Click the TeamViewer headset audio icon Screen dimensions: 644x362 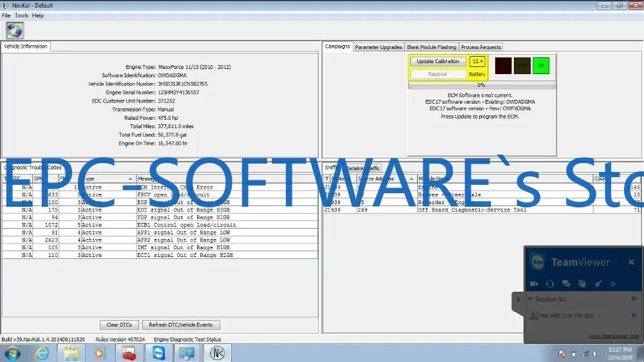(550, 283)
